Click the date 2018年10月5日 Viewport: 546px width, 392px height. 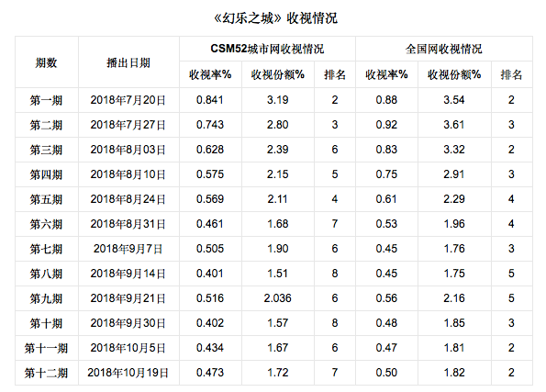click(128, 348)
